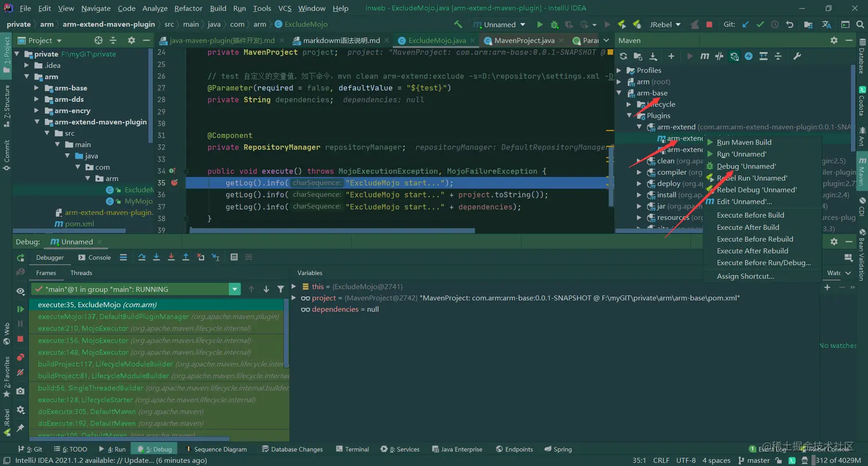Viewport: 868px width, 466px height.
Task: Start debugging via the bug icon in main toolbar
Action: coord(555,25)
